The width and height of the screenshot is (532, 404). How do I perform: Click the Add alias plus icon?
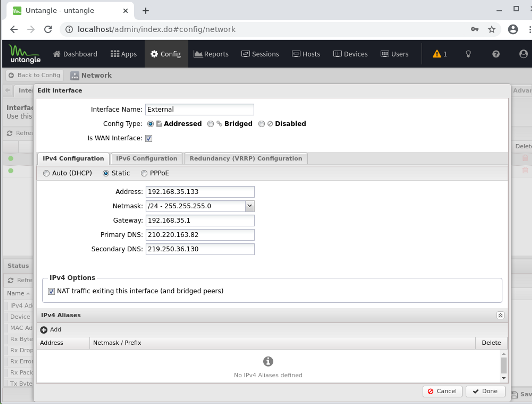point(44,330)
